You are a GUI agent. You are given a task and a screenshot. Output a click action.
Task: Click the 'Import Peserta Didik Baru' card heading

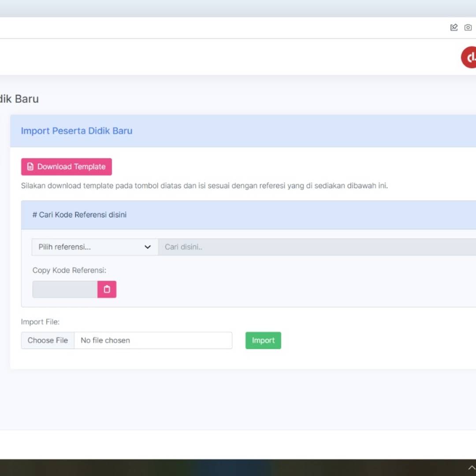[x=77, y=131]
